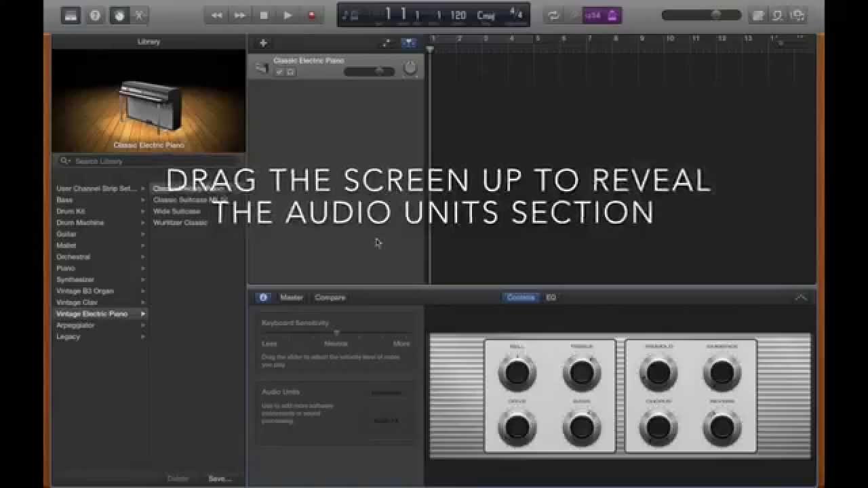Open the 4/4 time signature menu
This screenshot has width=868, height=488.
[516, 14]
